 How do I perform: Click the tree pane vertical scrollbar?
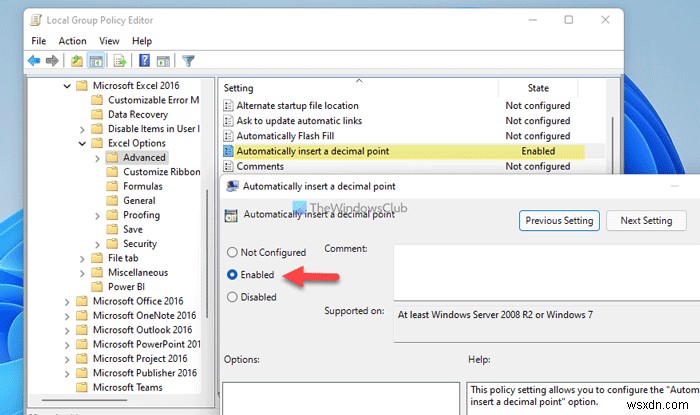click(207, 253)
